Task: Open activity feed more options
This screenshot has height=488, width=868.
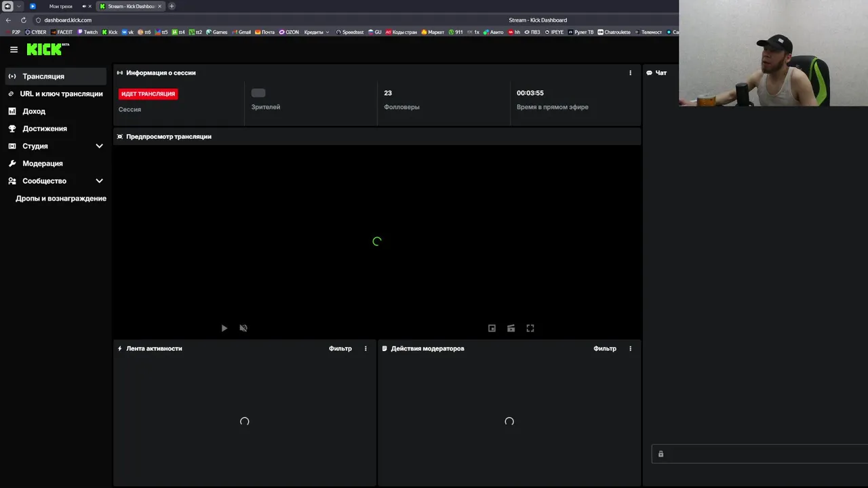Action: (366, 348)
